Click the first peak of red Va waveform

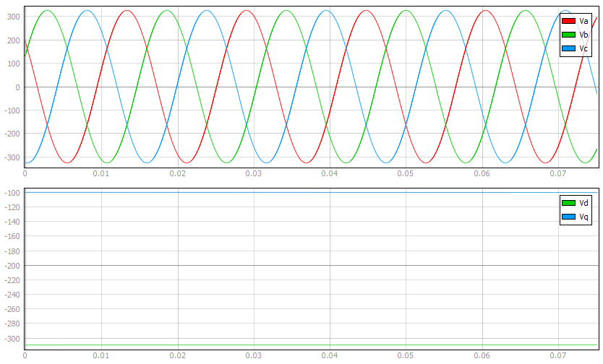(x=127, y=11)
